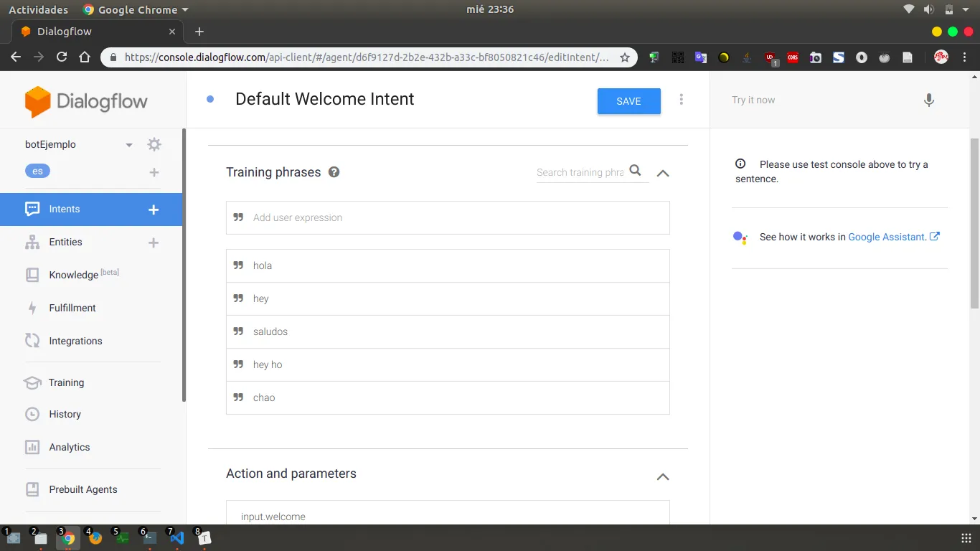Open the Training section
Viewport: 980px width, 551px height.
coord(65,382)
